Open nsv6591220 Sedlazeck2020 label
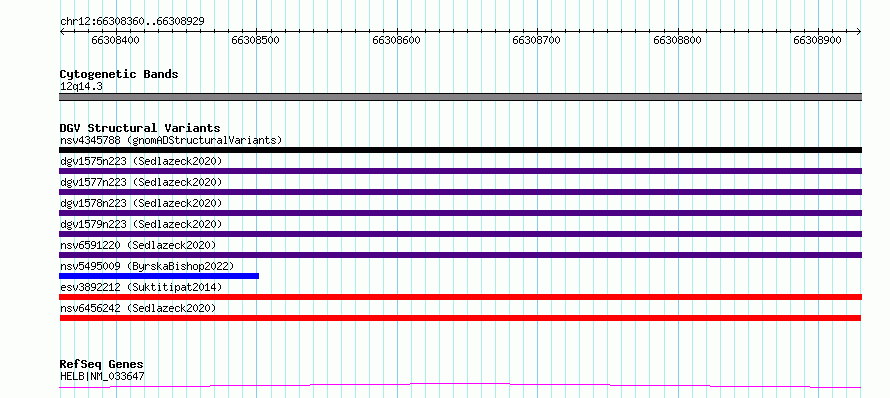This screenshot has height=398, width=890. click(x=138, y=245)
